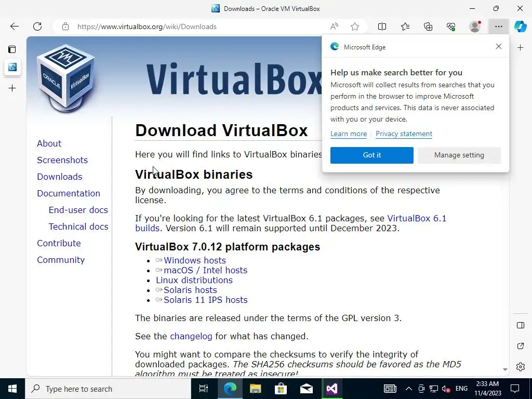
Task: Open the Windows Start menu
Action: [12, 389]
